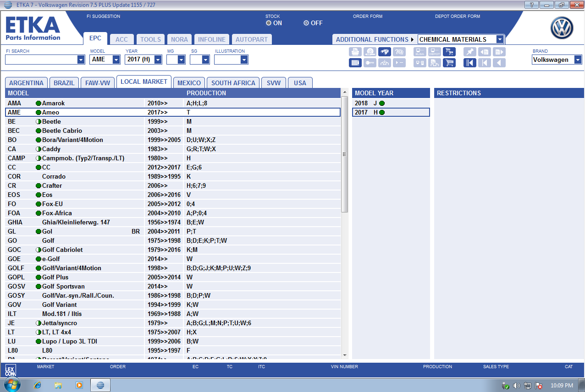Click the car with document icon
The height and width of the screenshot is (392, 585).
click(435, 63)
